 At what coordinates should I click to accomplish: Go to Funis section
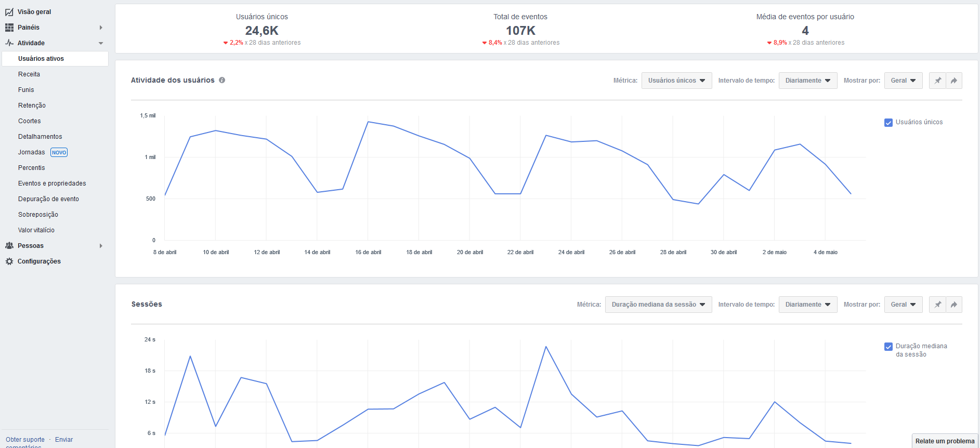pyautogui.click(x=26, y=90)
